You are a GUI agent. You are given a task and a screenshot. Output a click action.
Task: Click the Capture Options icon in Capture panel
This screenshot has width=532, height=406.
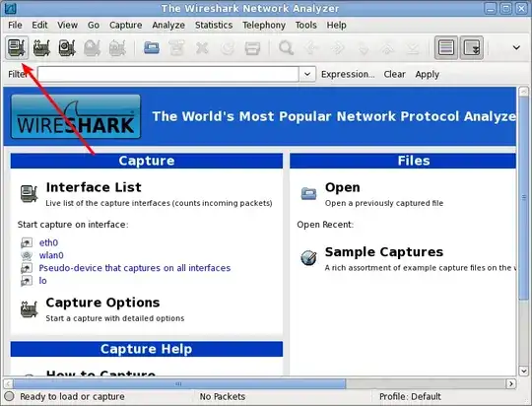coord(29,308)
